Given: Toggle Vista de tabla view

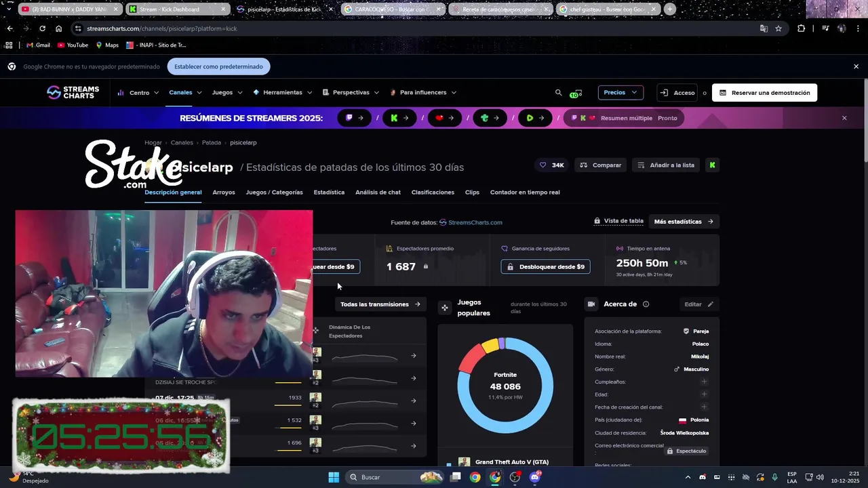Looking at the screenshot, I should tap(618, 221).
